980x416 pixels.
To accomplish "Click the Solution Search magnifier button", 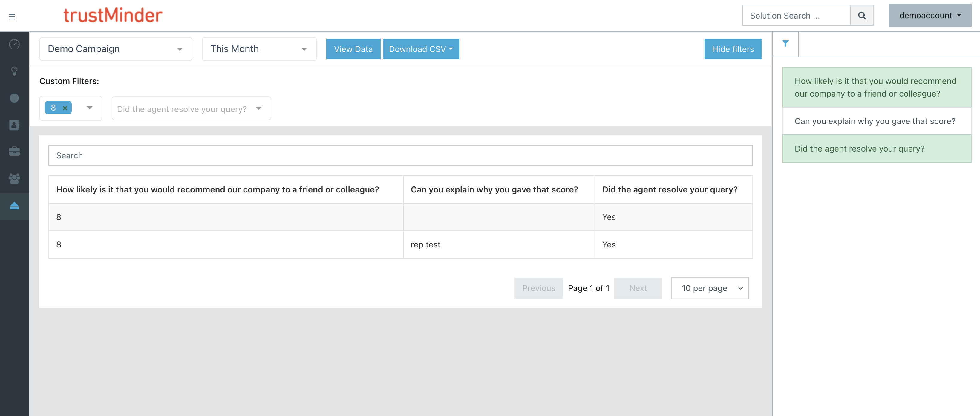I will click(x=862, y=16).
